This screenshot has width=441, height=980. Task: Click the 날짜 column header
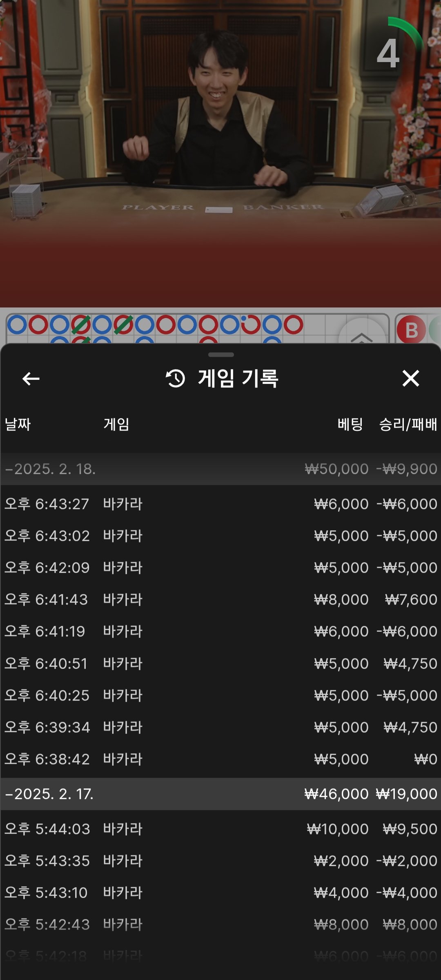pyautogui.click(x=18, y=424)
